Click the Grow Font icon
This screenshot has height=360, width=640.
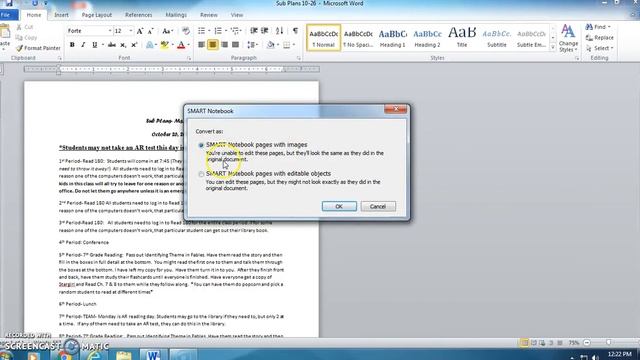click(x=140, y=31)
